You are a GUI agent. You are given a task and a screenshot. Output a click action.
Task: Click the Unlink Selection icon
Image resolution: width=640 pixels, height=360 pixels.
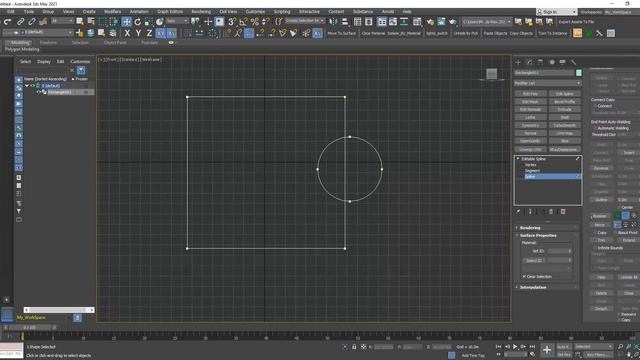click(x=31, y=22)
